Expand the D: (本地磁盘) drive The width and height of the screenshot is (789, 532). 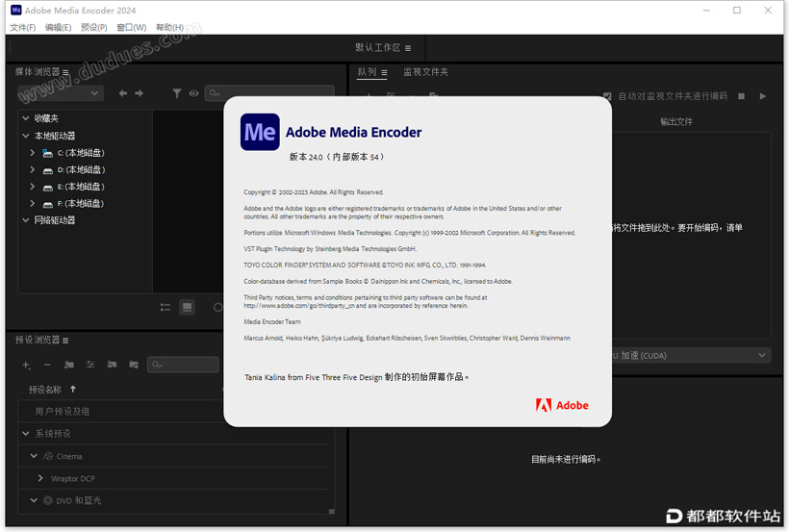pos(32,169)
